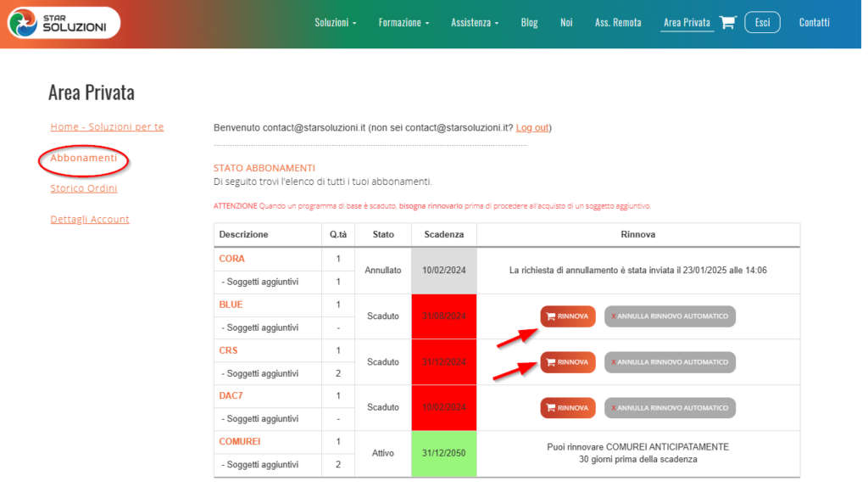Click the grey 10/02/2024 CORA expiry cell

(x=444, y=271)
